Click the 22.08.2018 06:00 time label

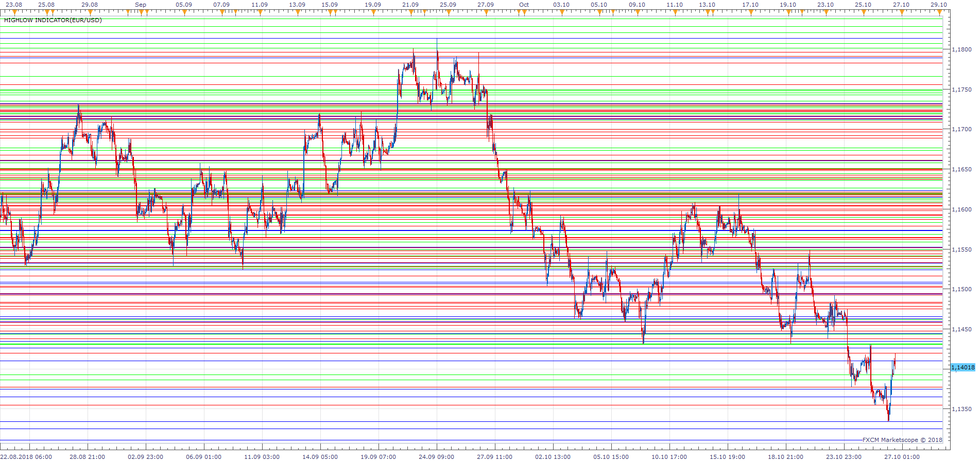click(26, 457)
